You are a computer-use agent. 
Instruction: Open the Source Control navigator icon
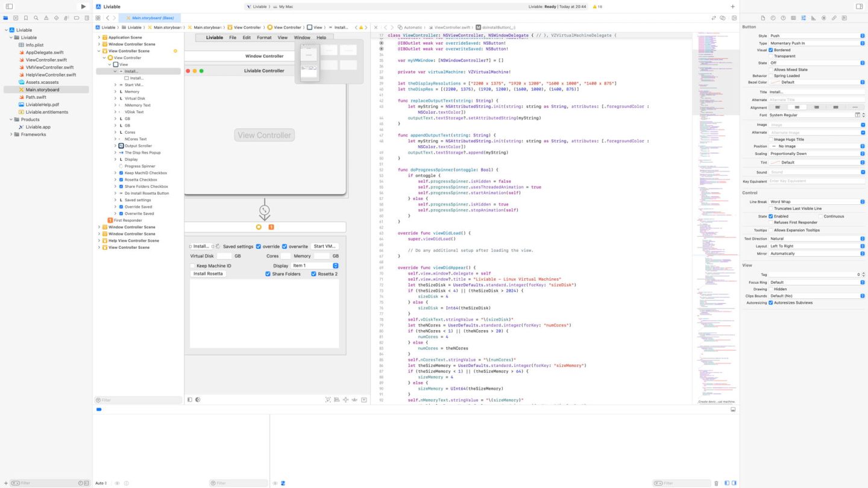tap(16, 18)
